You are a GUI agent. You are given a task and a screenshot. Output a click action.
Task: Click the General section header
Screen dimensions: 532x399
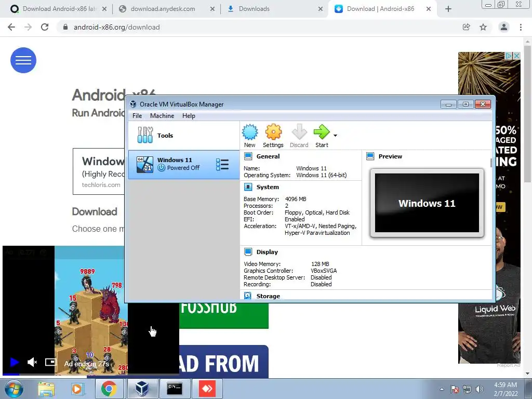pyautogui.click(x=268, y=156)
